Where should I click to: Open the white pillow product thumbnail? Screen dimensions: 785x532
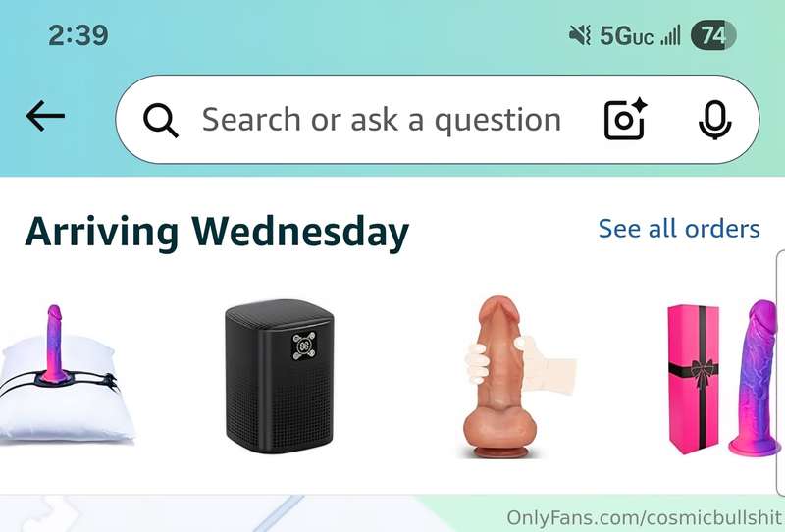tap(65, 375)
